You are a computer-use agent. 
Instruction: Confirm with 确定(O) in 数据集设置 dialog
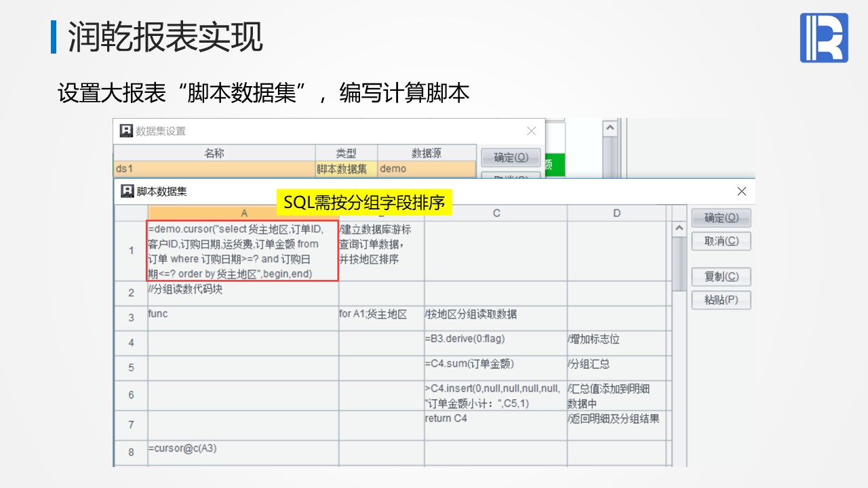tap(511, 157)
